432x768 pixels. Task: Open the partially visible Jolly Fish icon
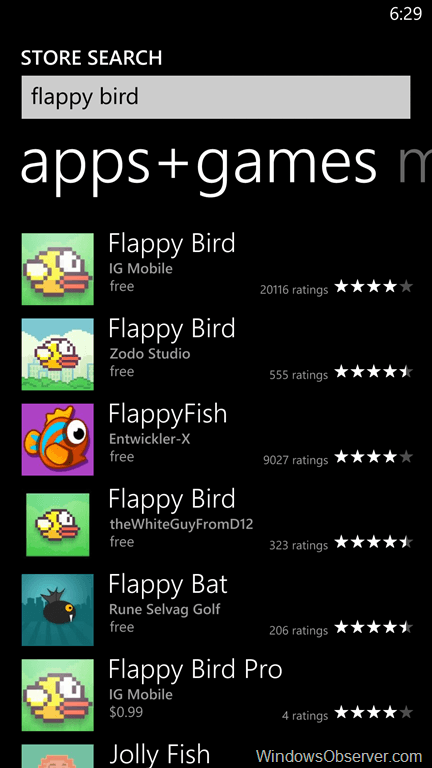[x=57, y=756]
